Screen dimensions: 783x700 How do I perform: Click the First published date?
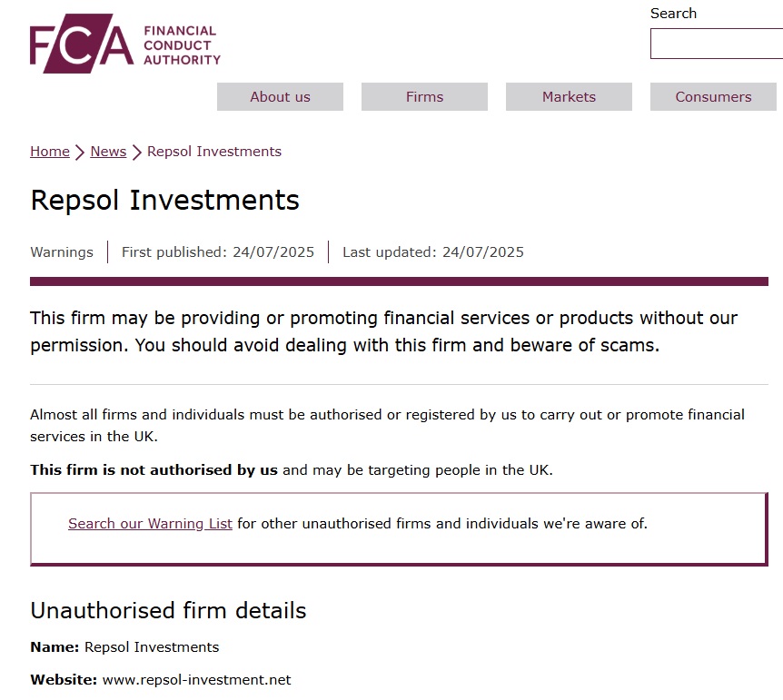click(x=217, y=252)
